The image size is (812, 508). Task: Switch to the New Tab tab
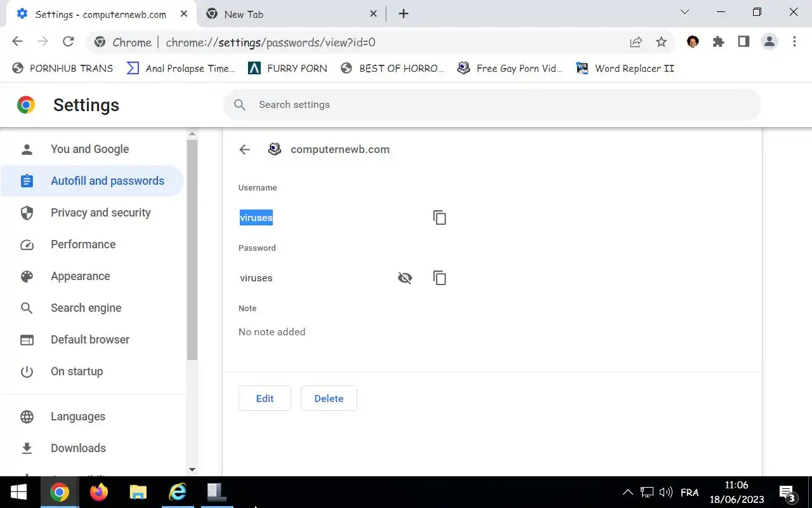291,14
